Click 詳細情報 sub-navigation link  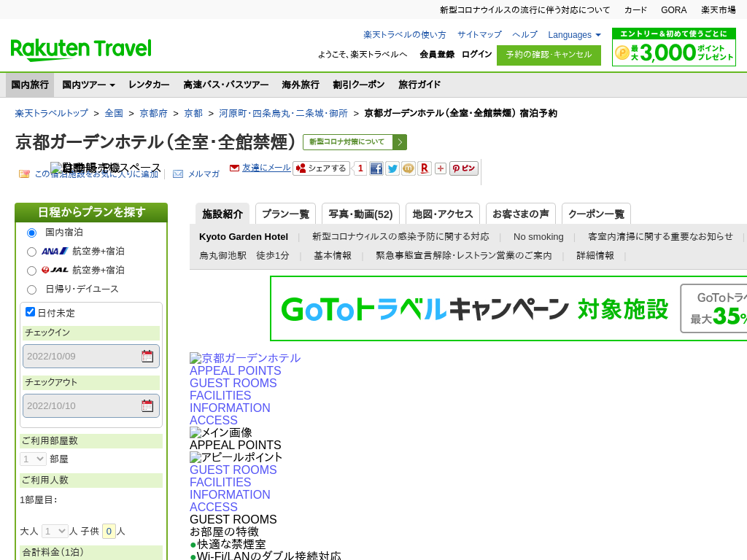[x=595, y=256]
